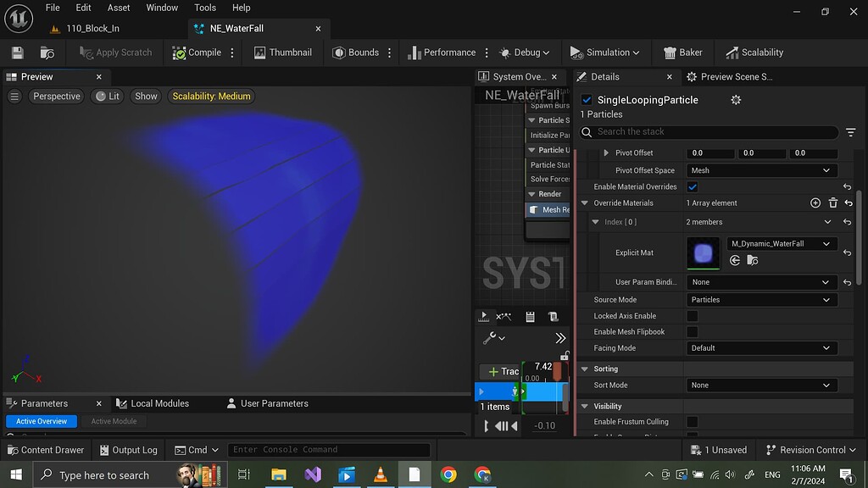The image size is (868, 488).
Task: Open the Debug toolbar menu
Action: tap(525, 52)
